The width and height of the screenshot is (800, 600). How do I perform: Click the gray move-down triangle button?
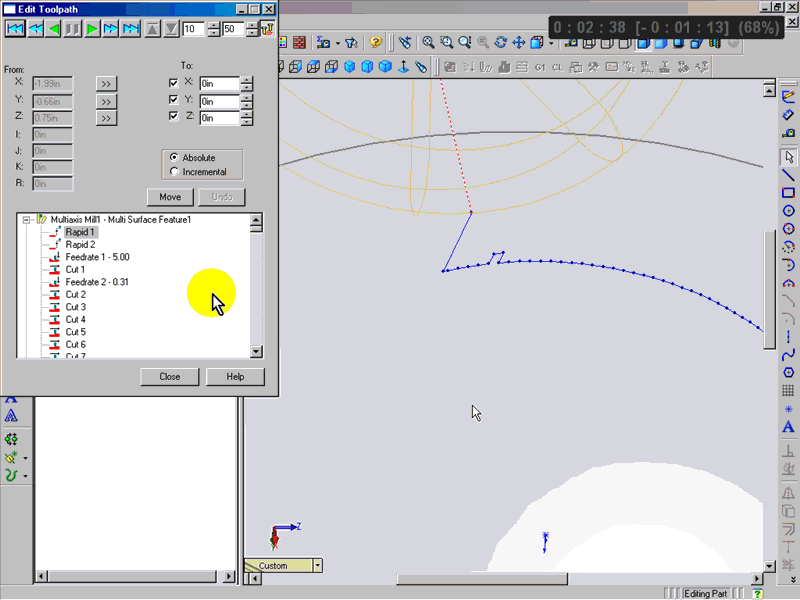click(x=171, y=29)
